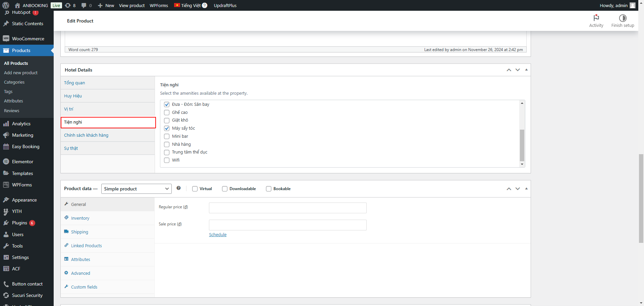The image size is (644, 306).
Task: Enable the Virtual product checkbox
Action: [195, 189]
